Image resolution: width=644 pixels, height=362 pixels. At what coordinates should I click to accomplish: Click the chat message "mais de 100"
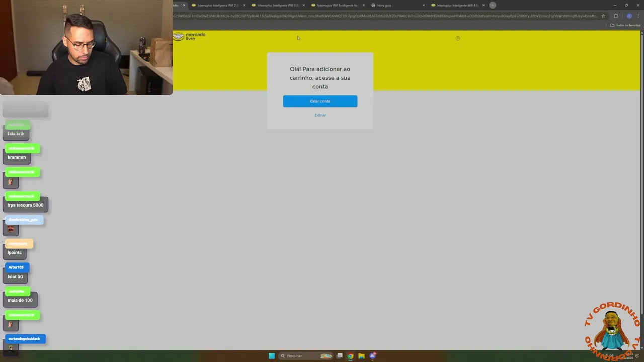pyautogui.click(x=20, y=300)
